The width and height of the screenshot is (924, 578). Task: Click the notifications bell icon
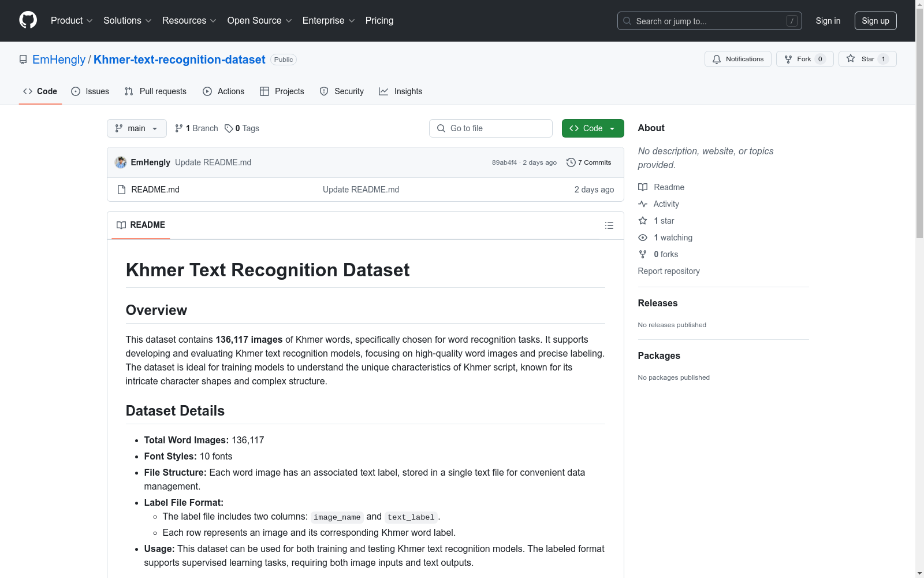pyautogui.click(x=717, y=59)
